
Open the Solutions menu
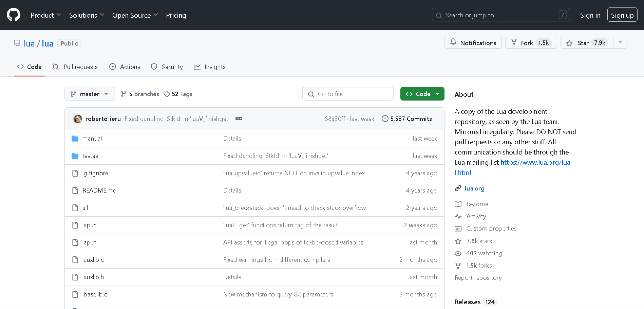(x=87, y=15)
